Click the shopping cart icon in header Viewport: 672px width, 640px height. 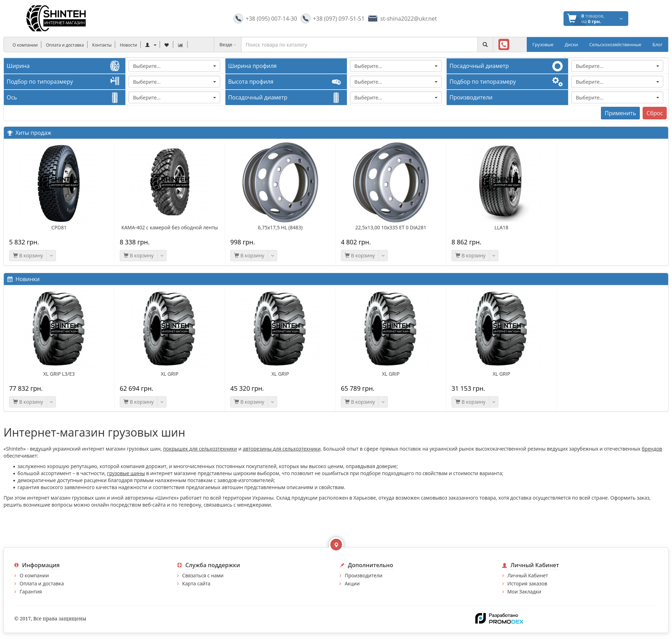tap(572, 19)
